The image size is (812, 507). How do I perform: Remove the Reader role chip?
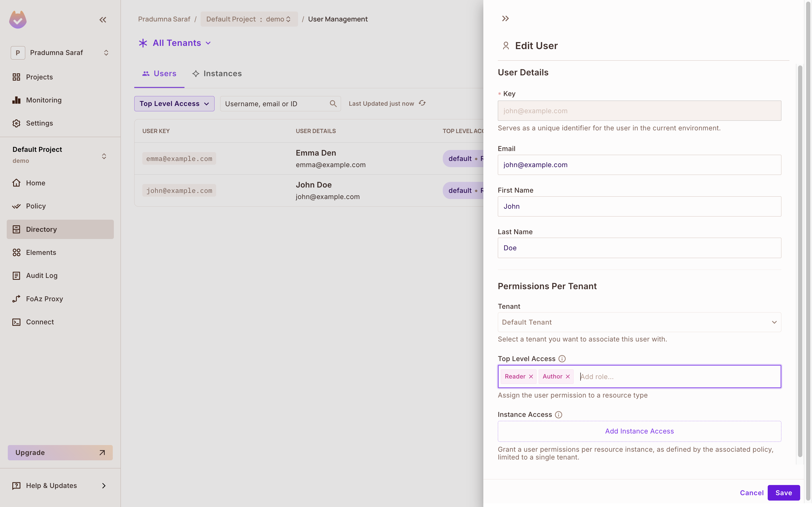click(x=531, y=376)
